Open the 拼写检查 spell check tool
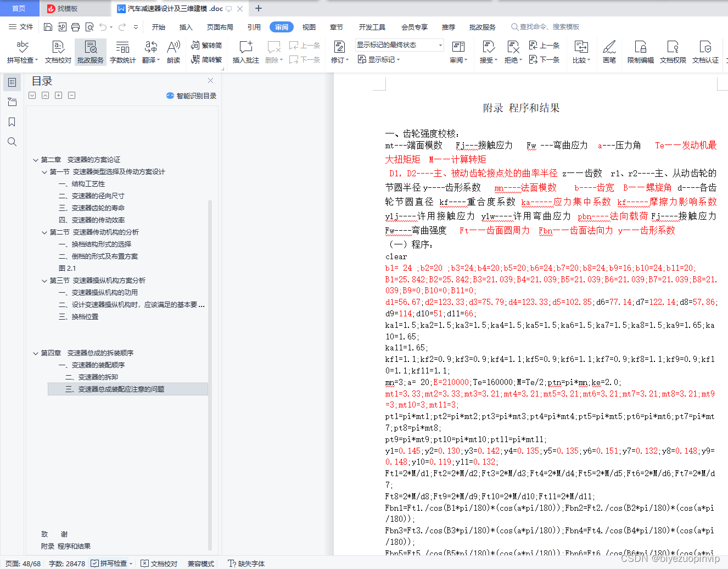This screenshot has width=728, height=569. click(23, 52)
